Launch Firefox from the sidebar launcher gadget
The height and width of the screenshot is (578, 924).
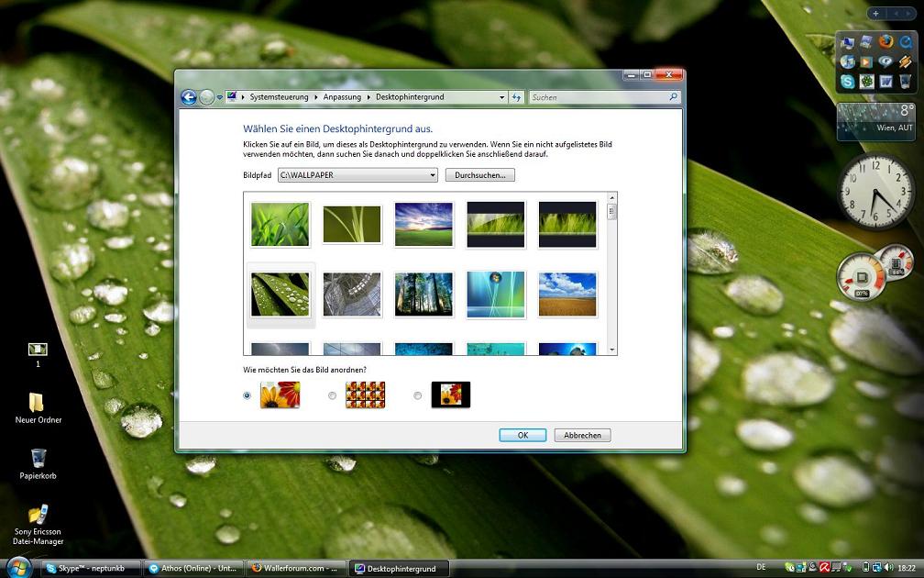[x=885, y=41]
